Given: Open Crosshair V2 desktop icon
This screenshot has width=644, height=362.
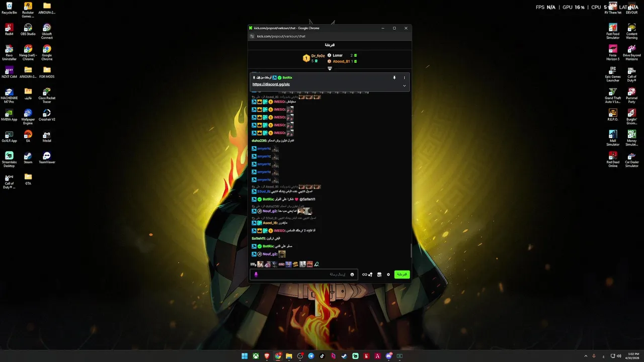Looking at the screenshot, I should 47,115.
